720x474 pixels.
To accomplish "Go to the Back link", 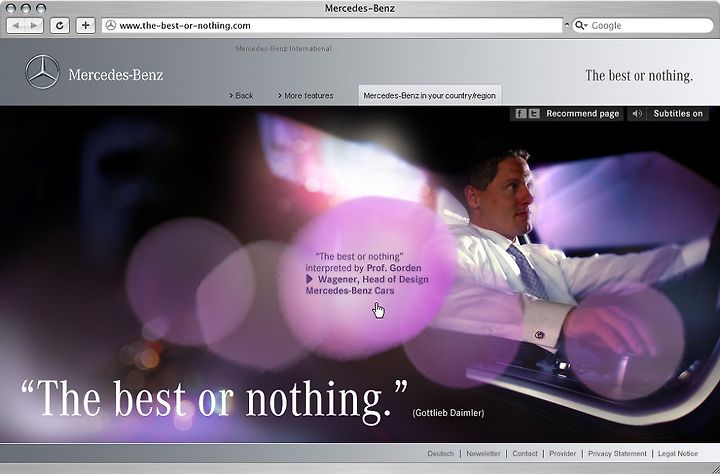I will [242, 96].
